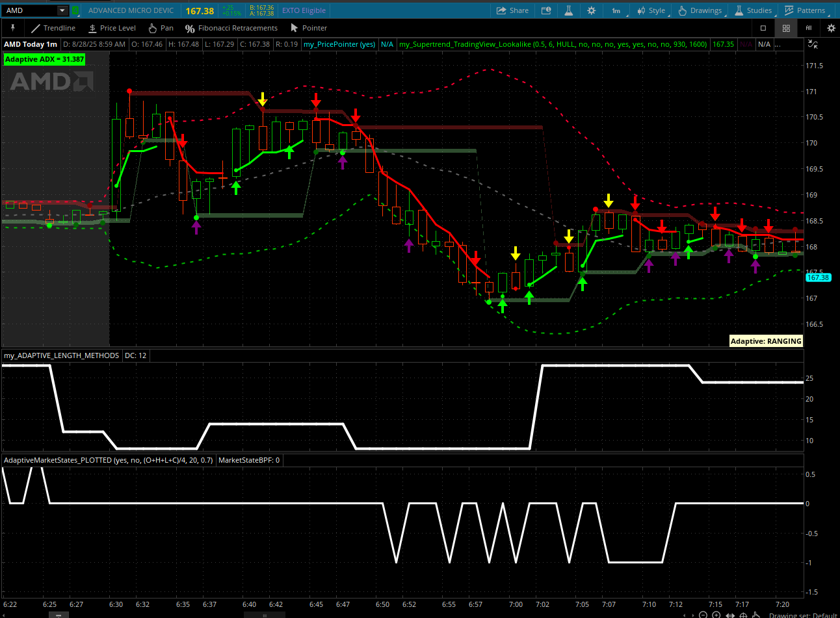Toggle the chart grid layout icon
This screenshot has width=840, height=618.
pyautogui.click(x=786, y=28)
